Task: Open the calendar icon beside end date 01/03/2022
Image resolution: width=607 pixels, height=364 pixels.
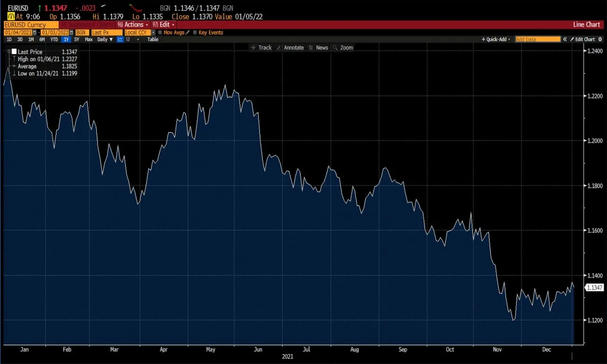Action: 71,32
